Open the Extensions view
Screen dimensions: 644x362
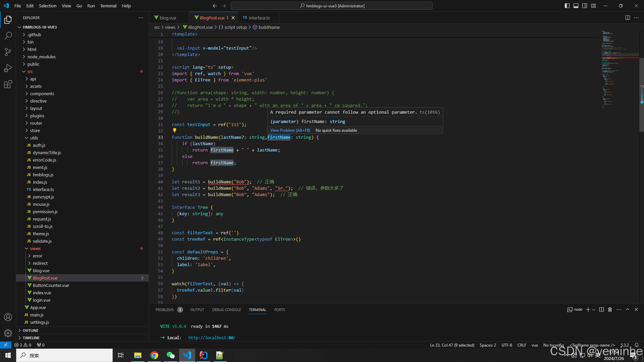8,84
